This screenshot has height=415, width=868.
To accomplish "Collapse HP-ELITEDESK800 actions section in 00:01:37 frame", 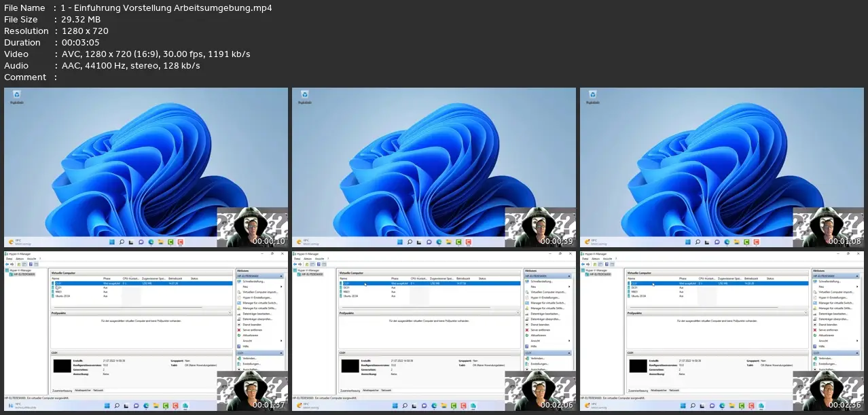I will (281, 276).
